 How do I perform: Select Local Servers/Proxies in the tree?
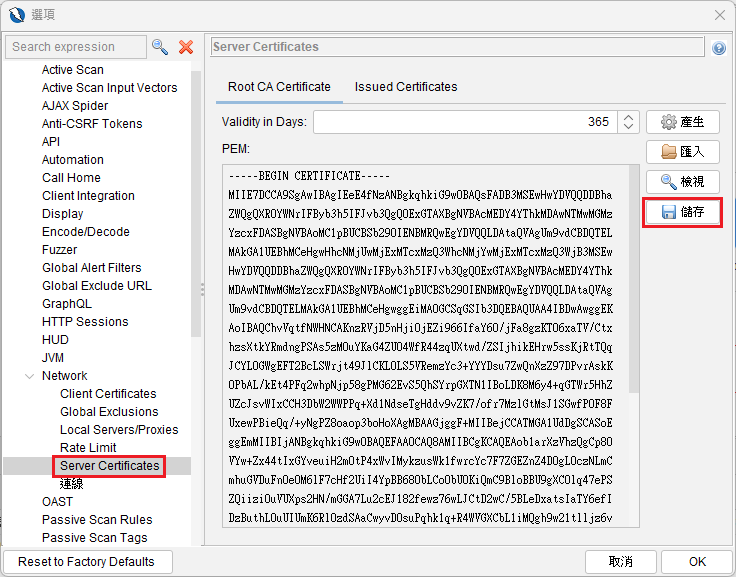point(119,430)
